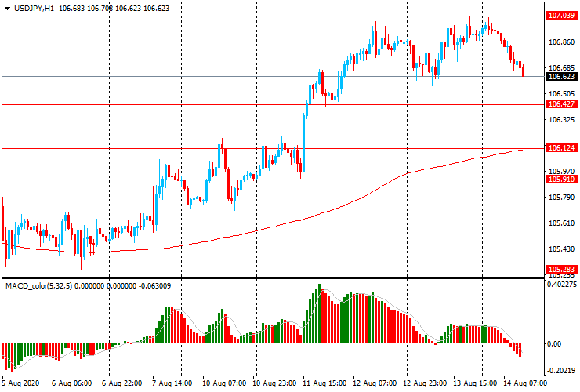Screen dimensions: 580x392
Task: Click the 105.970 price scale value
Action: 561,172
